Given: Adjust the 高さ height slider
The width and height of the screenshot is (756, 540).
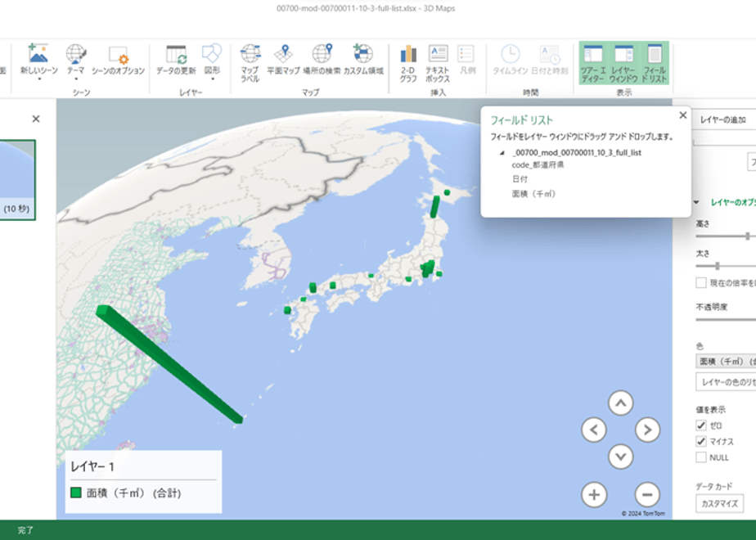Looking at the screenshot, I should 748,236.
